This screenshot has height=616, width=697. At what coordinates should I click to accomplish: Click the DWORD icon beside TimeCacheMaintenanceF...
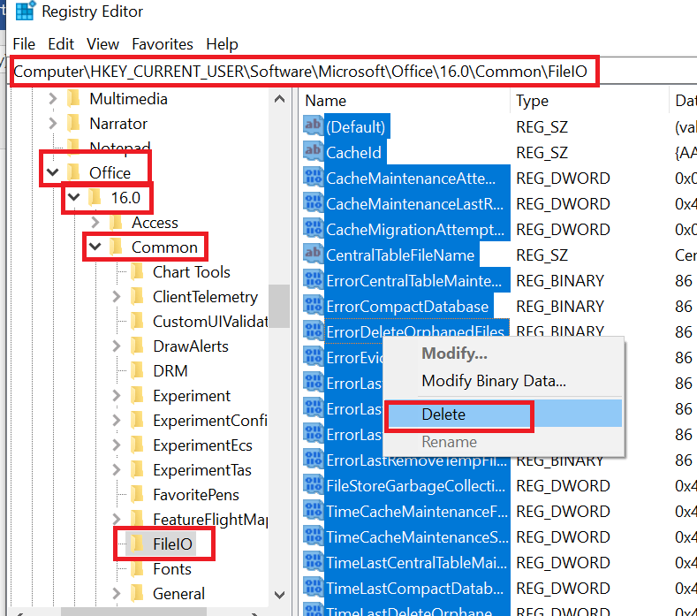tap(314, 510)
